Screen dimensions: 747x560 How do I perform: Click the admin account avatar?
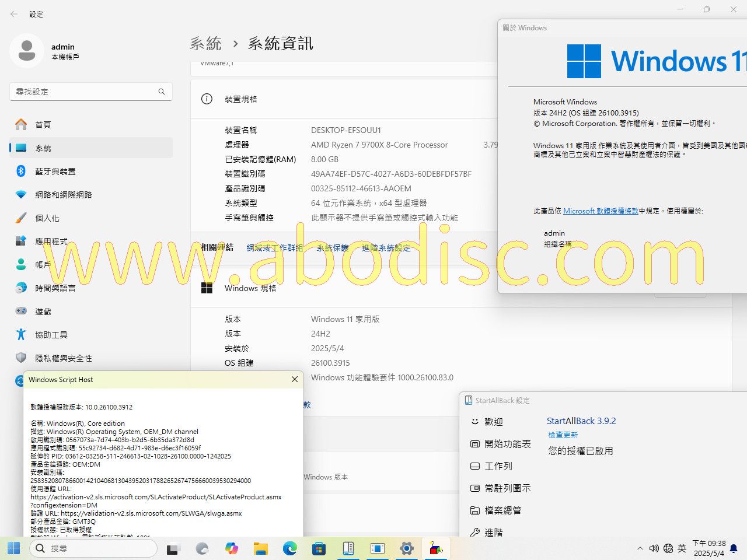coord(26,51)
